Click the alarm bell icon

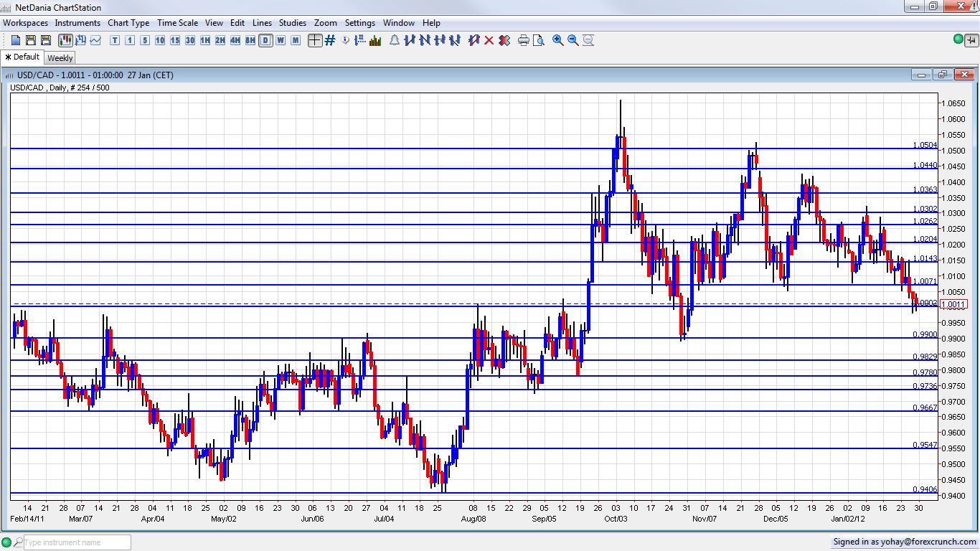395,40
